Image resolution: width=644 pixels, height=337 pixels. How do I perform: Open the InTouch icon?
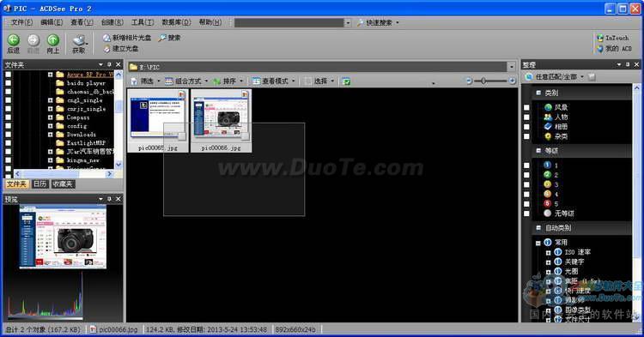pyautogui.click(x=600, y=38)
